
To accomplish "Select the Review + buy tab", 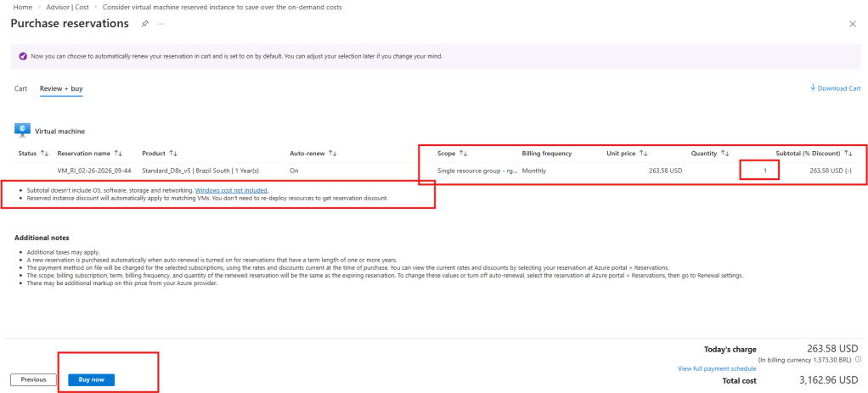I will [61, 88].
